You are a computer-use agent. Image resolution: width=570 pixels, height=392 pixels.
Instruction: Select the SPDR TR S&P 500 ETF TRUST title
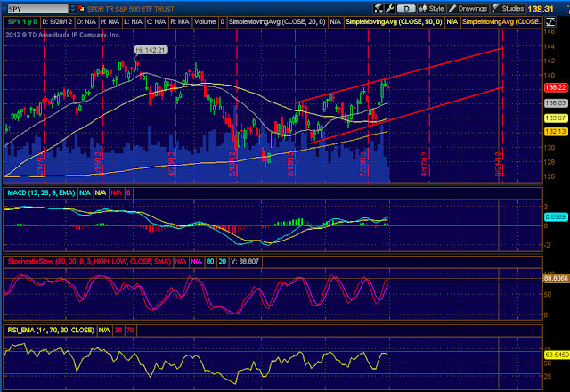[x=131, y=9]
